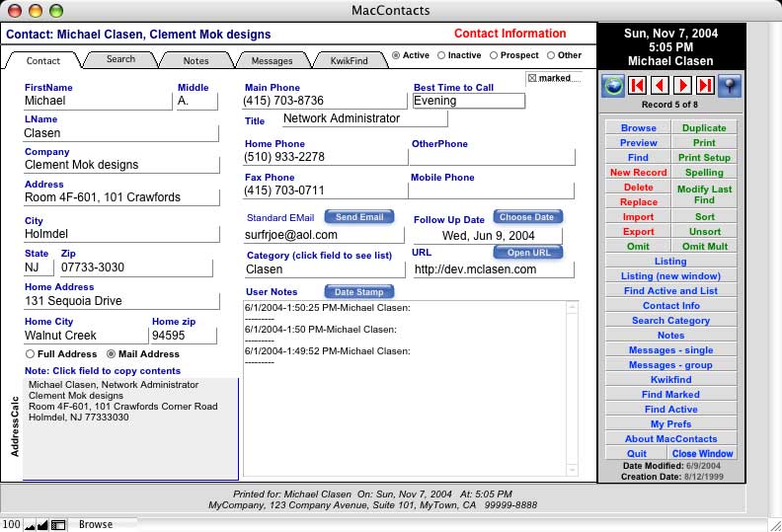
Task: Click the Export button
Action: [638, 231]
